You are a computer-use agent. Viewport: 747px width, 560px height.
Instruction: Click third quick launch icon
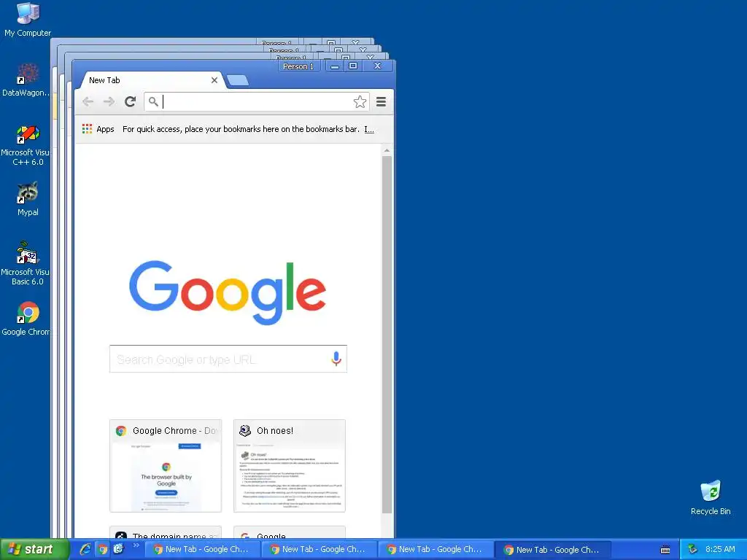pyautogui.click(x=118, y=549)
